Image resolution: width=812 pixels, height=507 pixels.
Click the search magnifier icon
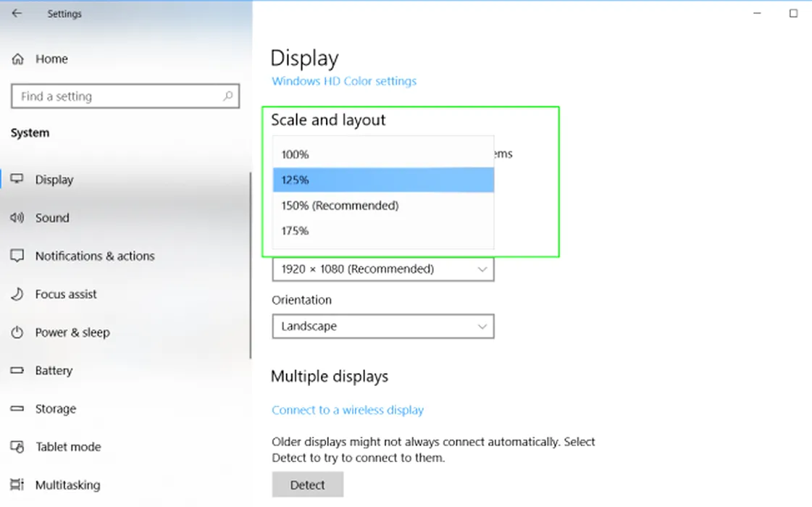(228, 96)
